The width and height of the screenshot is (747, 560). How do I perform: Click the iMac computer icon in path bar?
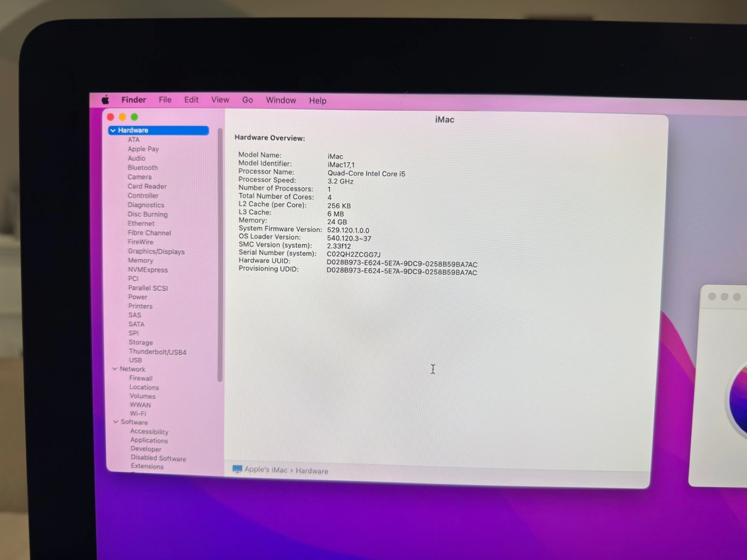pos(237,469)
